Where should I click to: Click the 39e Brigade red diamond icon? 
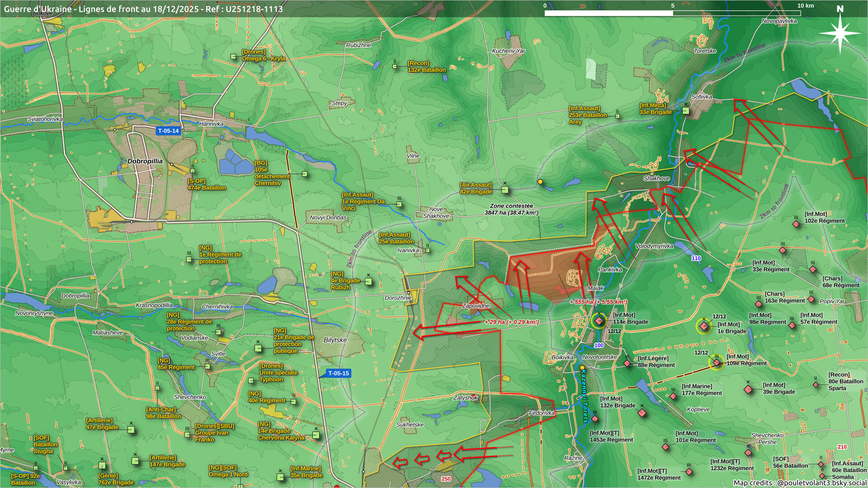(748, 389)
